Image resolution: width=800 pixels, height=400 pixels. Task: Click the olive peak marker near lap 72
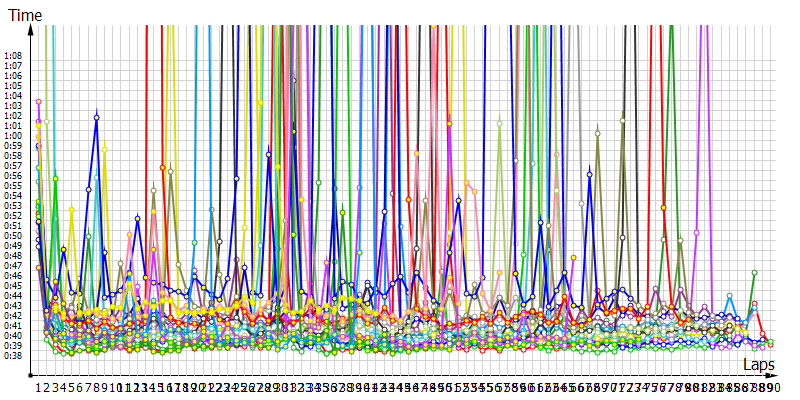pyautogui.click(x=622, y=121)
